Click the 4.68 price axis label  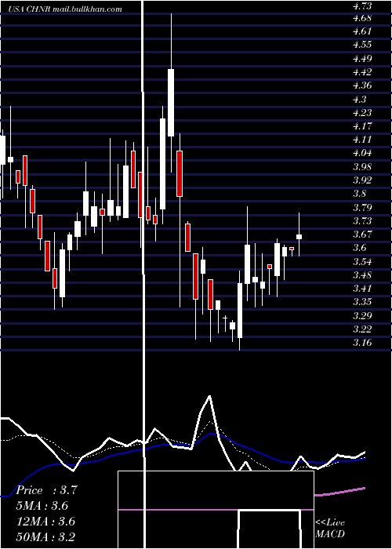(361, 18)
